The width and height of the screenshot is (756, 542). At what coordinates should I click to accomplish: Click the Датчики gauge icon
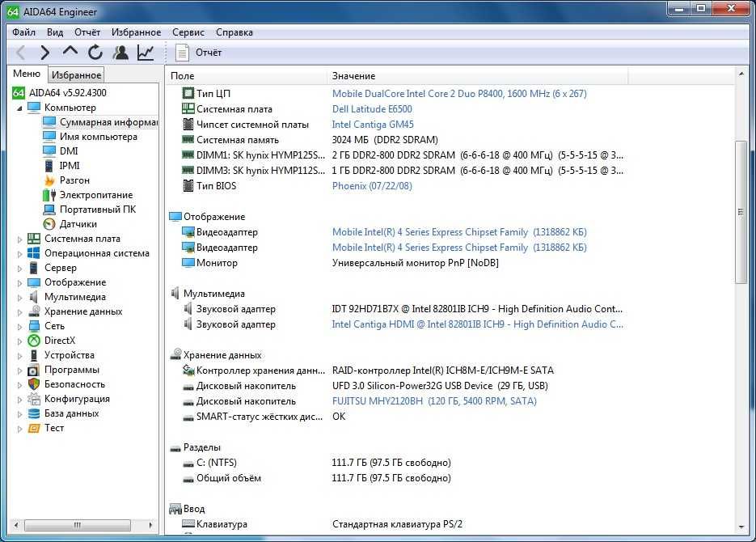[x=49, y=224]
